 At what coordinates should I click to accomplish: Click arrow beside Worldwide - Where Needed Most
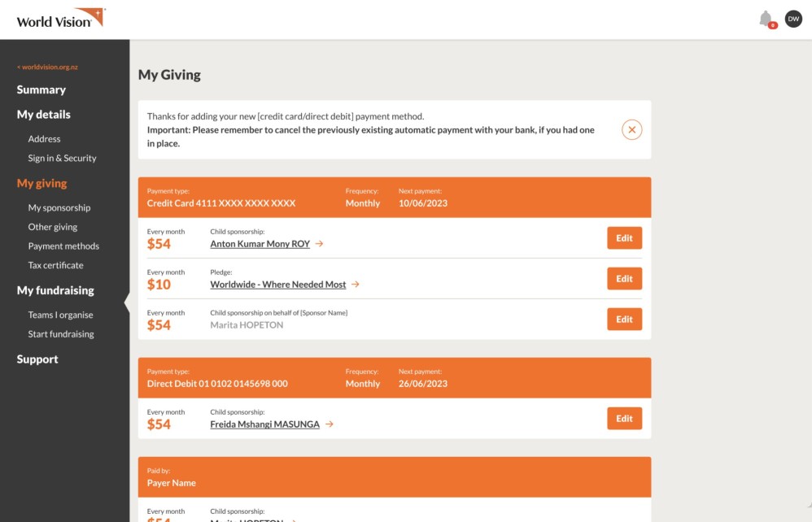356,285
